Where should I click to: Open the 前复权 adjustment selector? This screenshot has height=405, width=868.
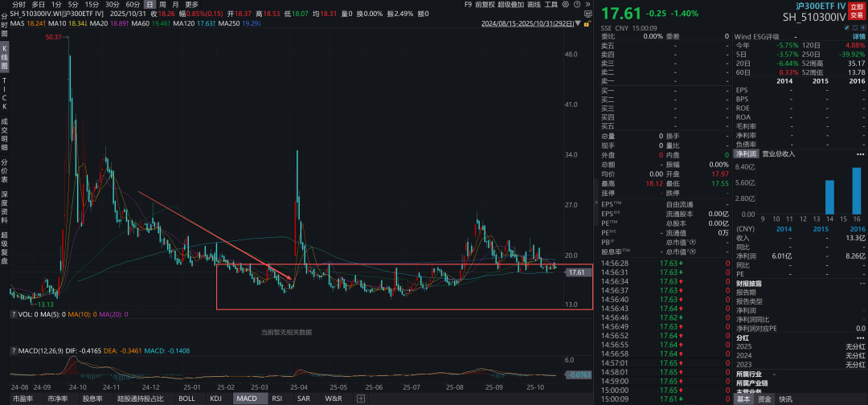(485, 5)
